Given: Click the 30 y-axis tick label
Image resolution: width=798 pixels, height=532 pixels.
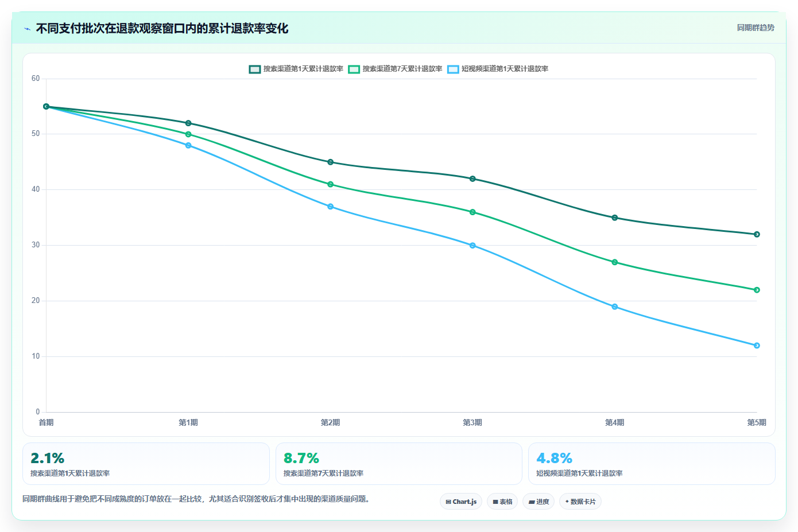Looking at the screenshot, I should (36, 245).
